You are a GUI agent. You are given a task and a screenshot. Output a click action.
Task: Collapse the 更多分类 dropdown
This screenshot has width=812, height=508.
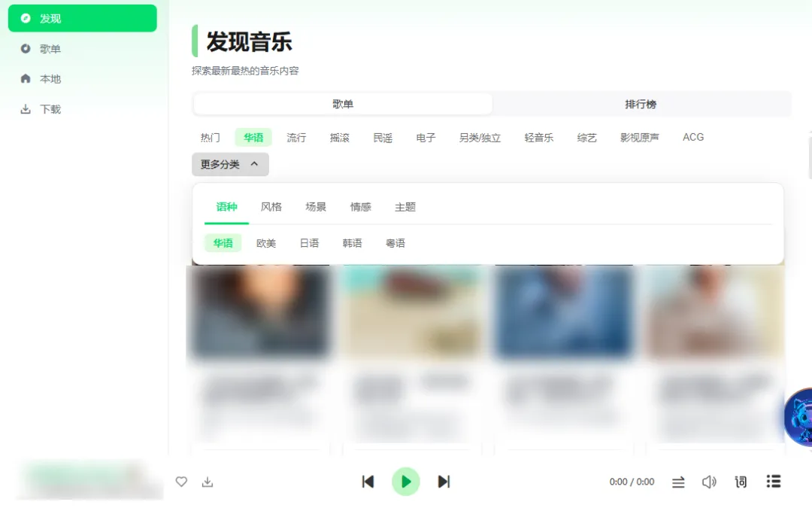tap(231, 164)
